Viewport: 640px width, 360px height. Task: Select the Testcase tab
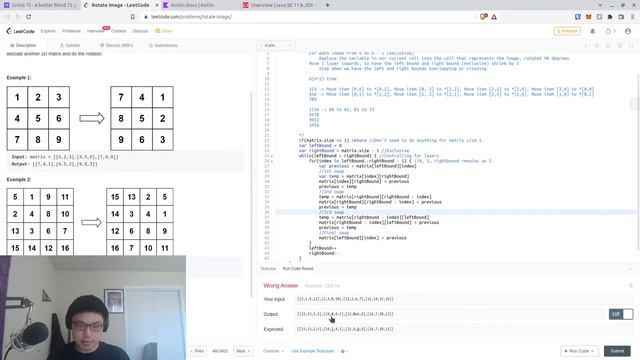click(268, 269)
